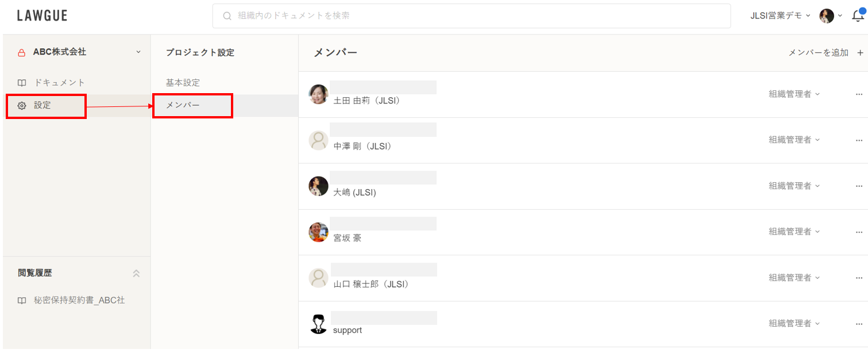The width and height of the screenshot is (868, 353).
Task: Change role dropdown for 大嶋 (JLSI)
Action: point(794,186)
